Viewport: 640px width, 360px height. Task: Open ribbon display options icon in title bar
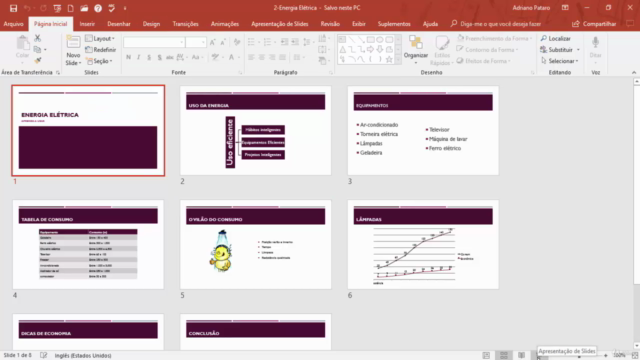tap(565, 8)
